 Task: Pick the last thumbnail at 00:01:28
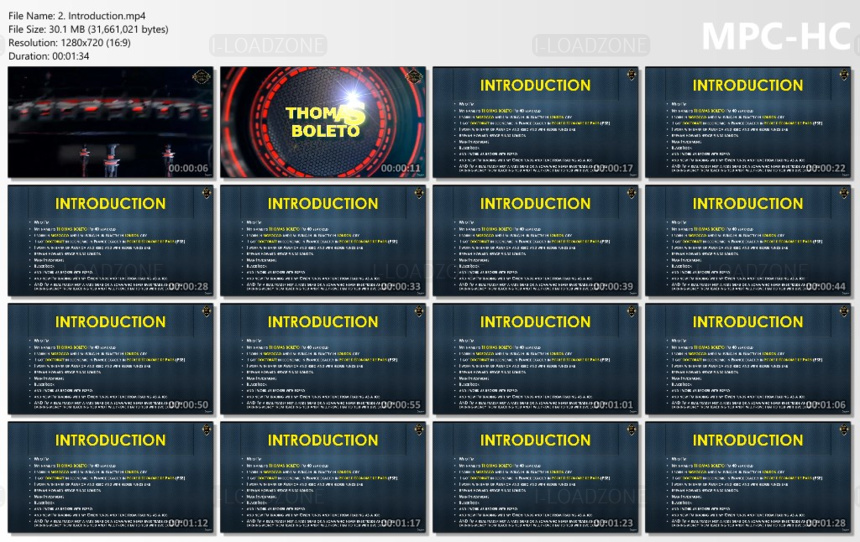pyautogui.click(x=748, y=477)
